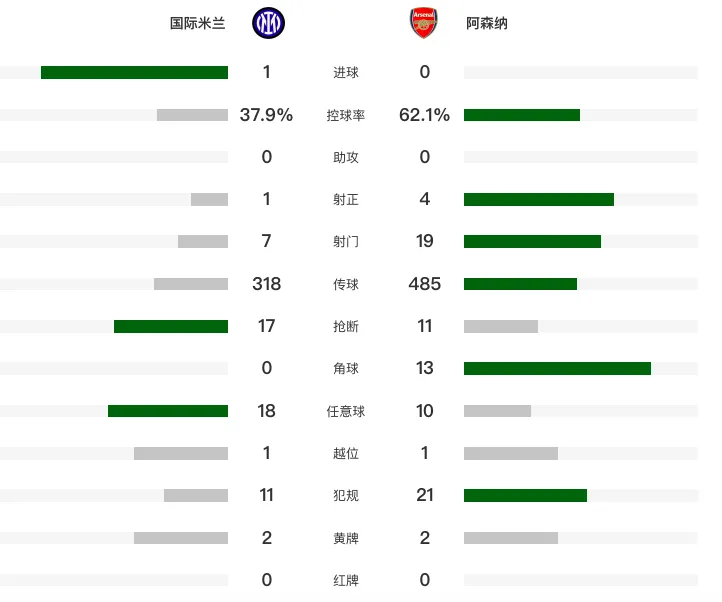Click Arsenal's green 62.1% possession bar

click(x=522, y=115)
